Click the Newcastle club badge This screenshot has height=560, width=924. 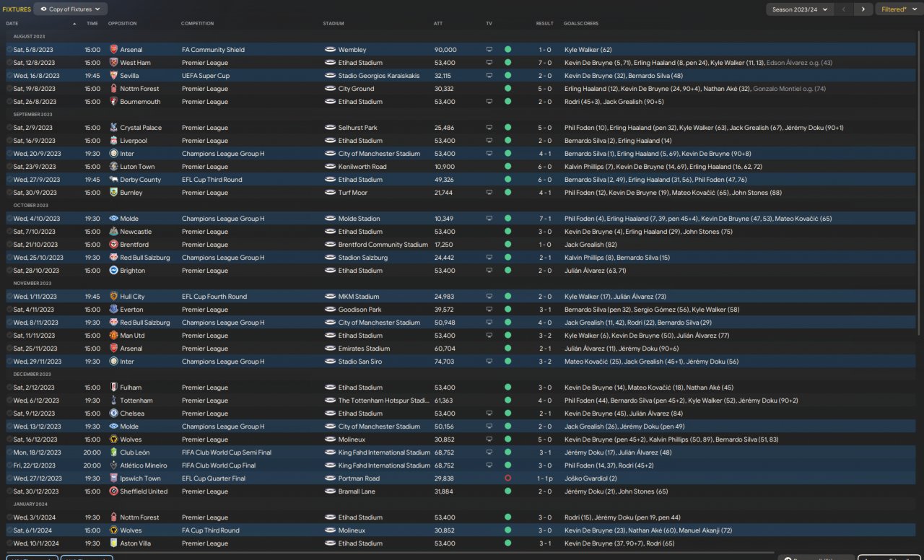(113, 232)
